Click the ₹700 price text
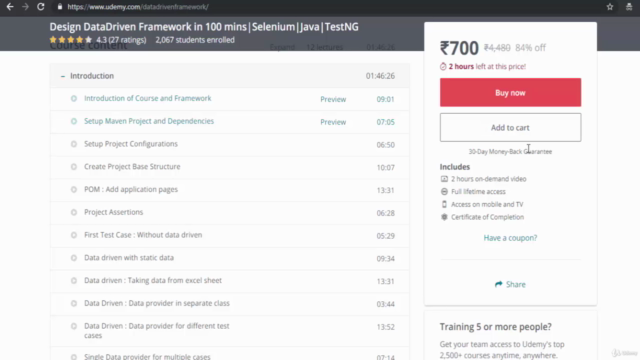Viewport: 640px width, 360px height. pyautogui.click(x=459, y=48)
